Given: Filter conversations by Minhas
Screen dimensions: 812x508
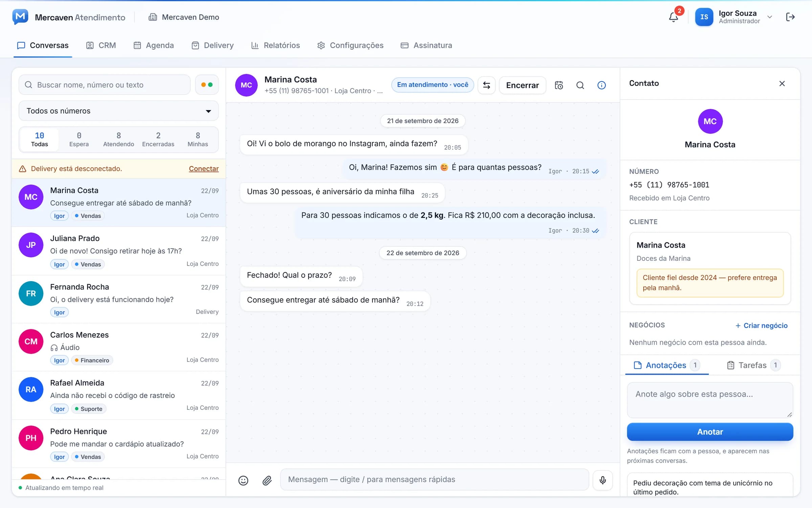Looking at the screenshot, I should point(198,140).
